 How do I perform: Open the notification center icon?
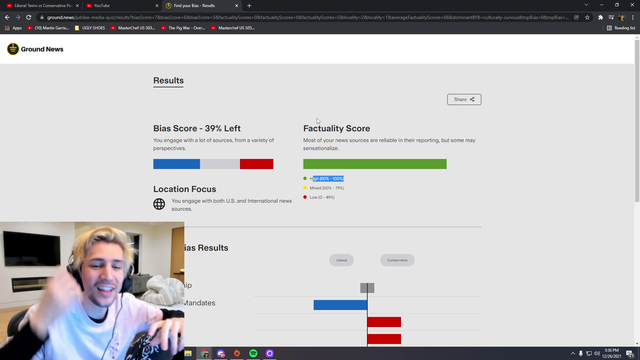(x=630, y=353)
